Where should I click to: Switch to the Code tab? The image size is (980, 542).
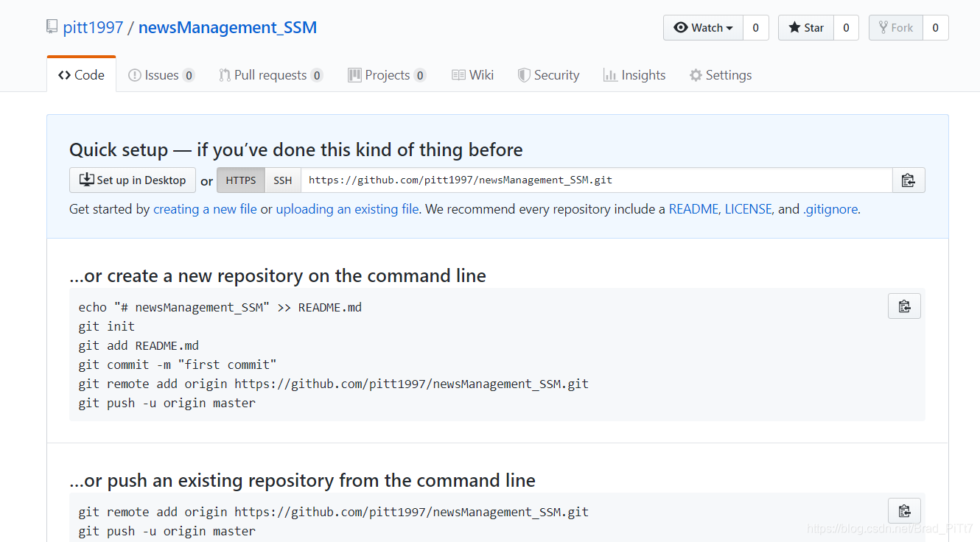[81, 74]
